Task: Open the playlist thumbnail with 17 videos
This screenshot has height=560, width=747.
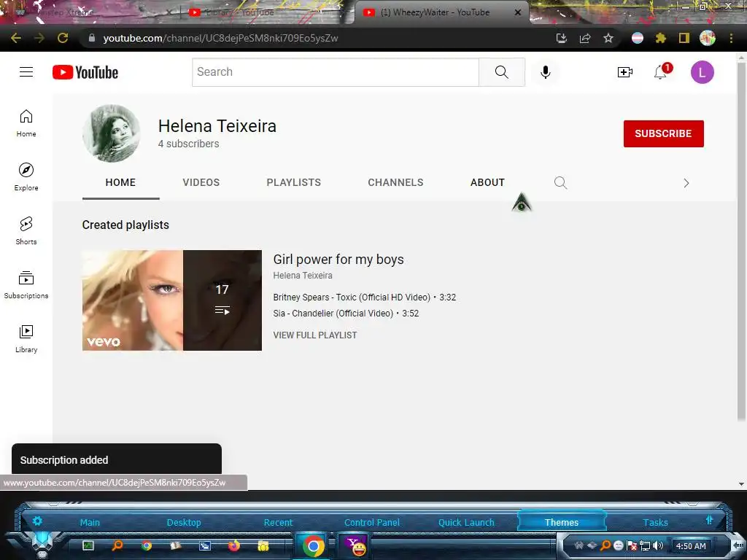Action: point(172,300)
